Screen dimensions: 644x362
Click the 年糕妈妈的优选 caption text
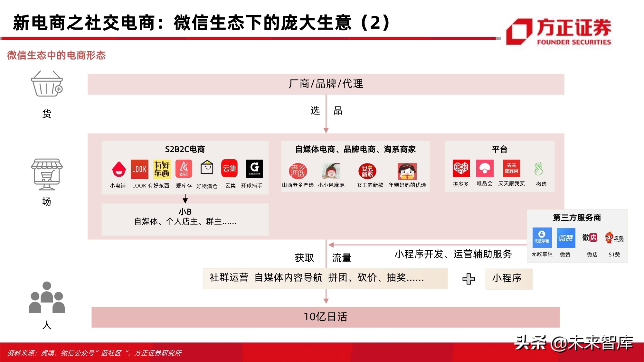(407, 185)
